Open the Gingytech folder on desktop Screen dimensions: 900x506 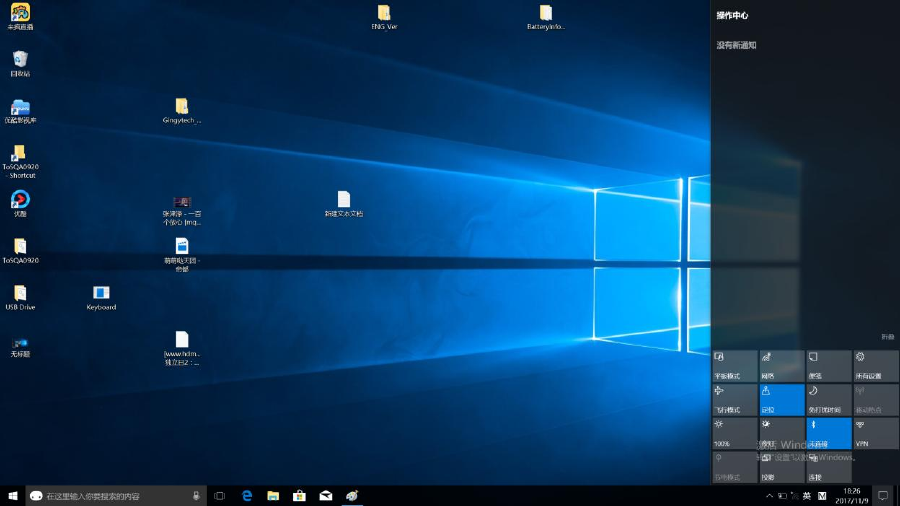181,107
